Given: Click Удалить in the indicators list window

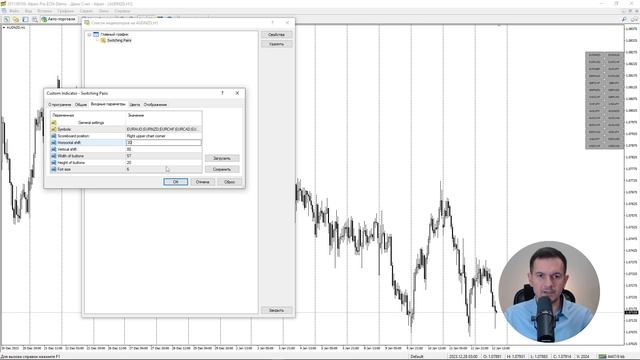Looking at the screenshot, I should (276, 44).
